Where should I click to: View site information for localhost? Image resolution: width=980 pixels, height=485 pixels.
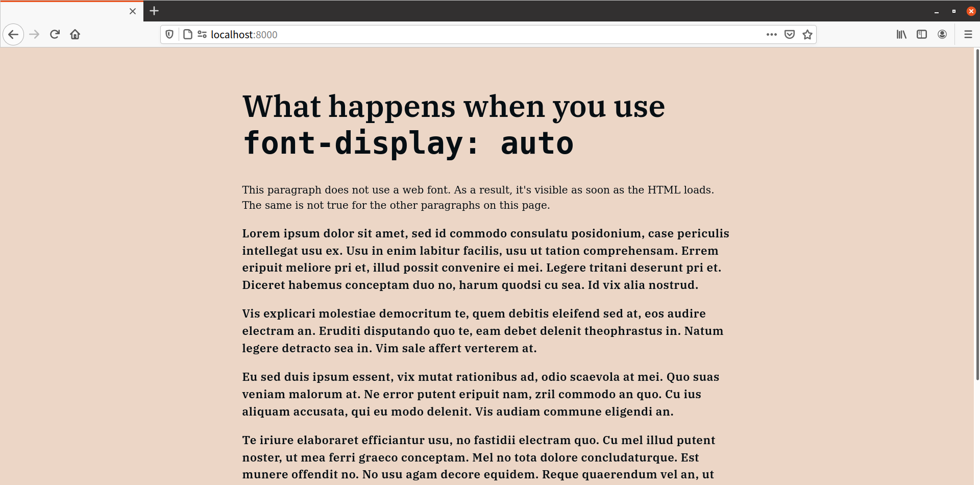pyautogui.click(x=187, y=34)
